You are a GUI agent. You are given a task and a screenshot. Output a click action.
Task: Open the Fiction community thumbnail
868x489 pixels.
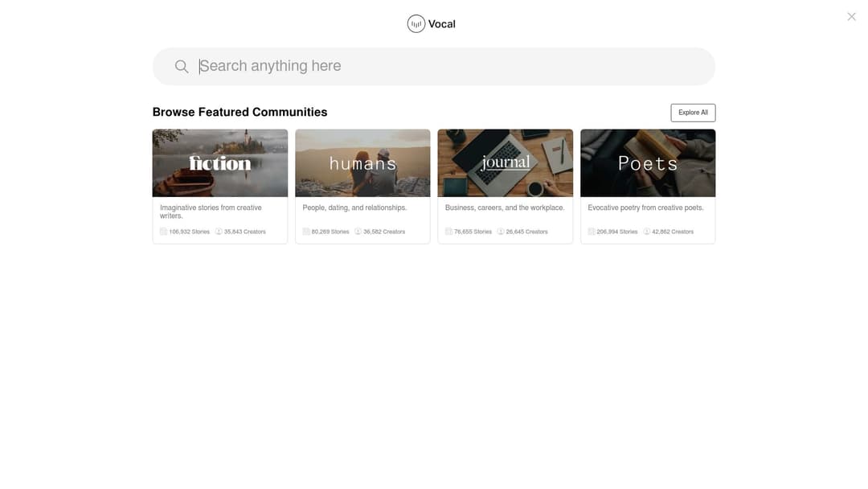click(220, 162)
